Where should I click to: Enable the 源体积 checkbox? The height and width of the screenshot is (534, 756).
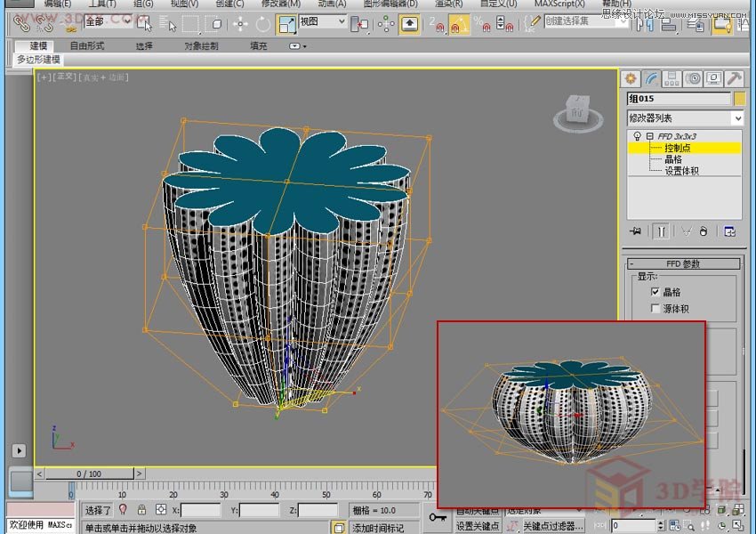tap(655, 308)
